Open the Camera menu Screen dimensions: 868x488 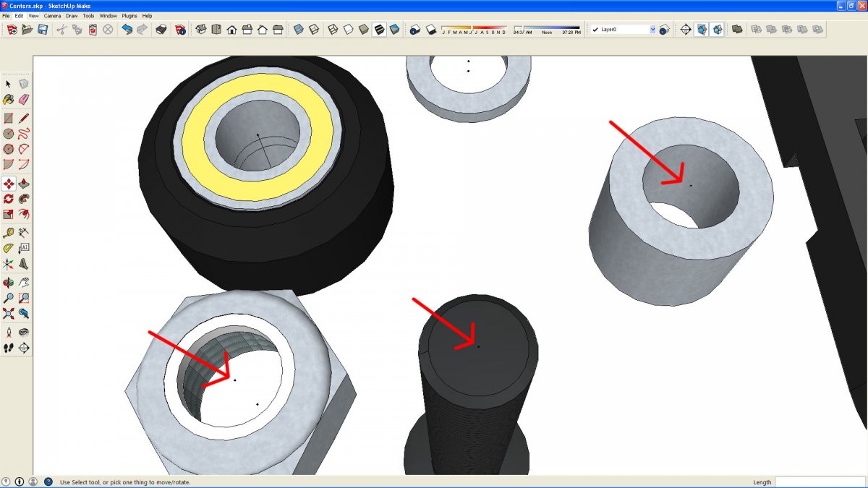click(52, 15)
